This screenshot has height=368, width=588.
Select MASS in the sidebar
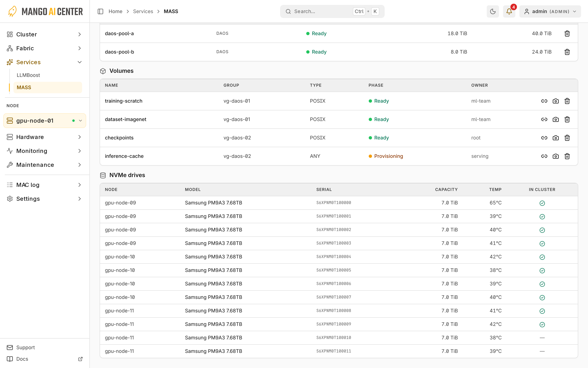pos(48,87)
